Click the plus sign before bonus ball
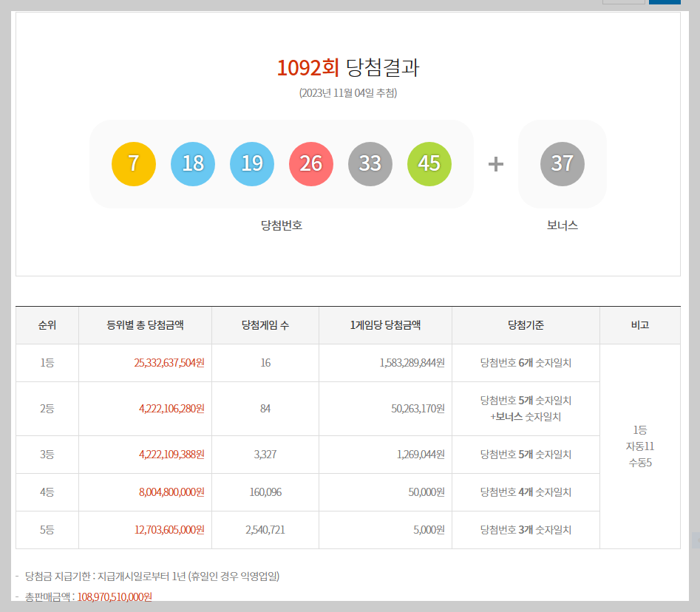The height and width of the screenshot is (612, 700). 495,164
